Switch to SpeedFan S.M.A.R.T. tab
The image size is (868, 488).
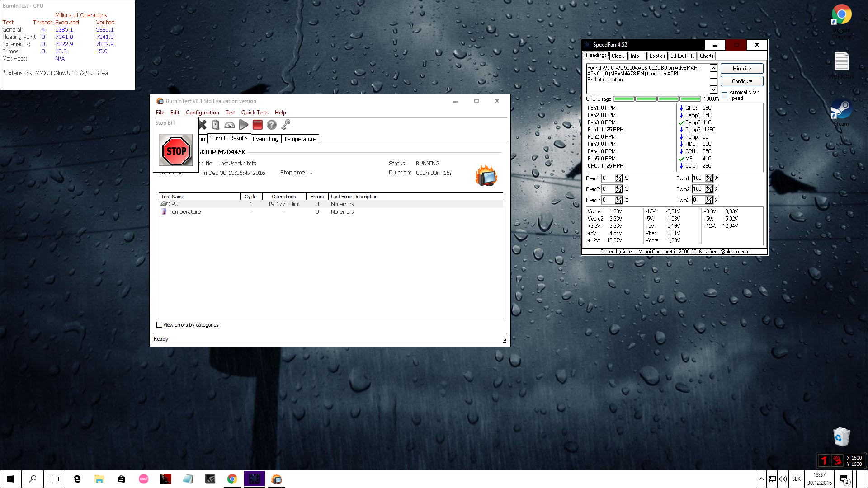point(682,56)
